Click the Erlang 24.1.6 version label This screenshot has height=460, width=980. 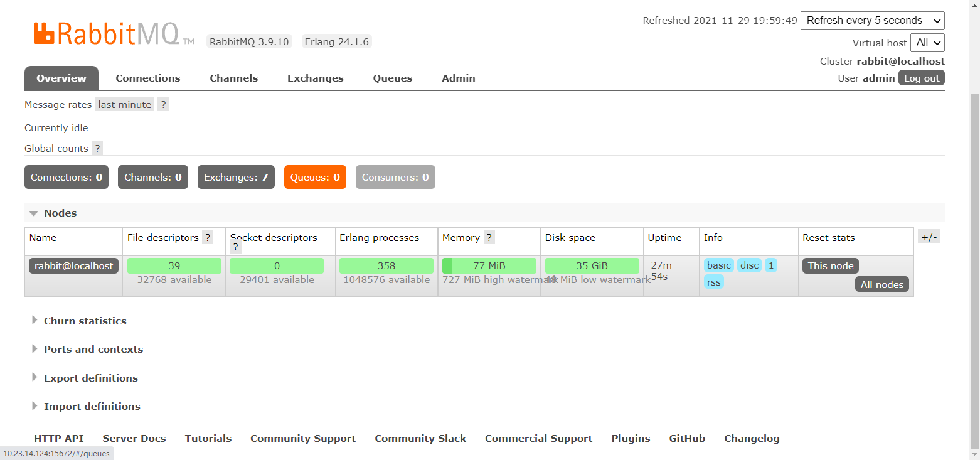(337, 42)
